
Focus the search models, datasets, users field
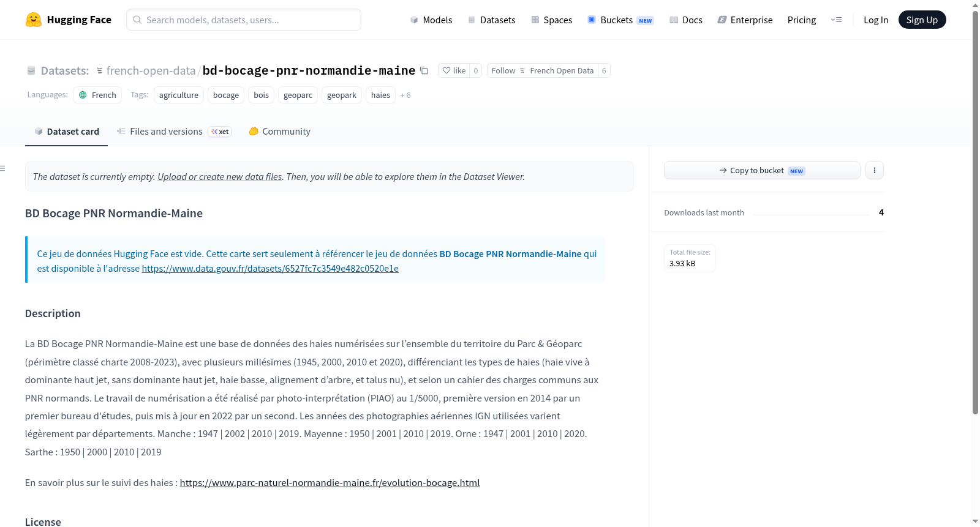(244, 20)
